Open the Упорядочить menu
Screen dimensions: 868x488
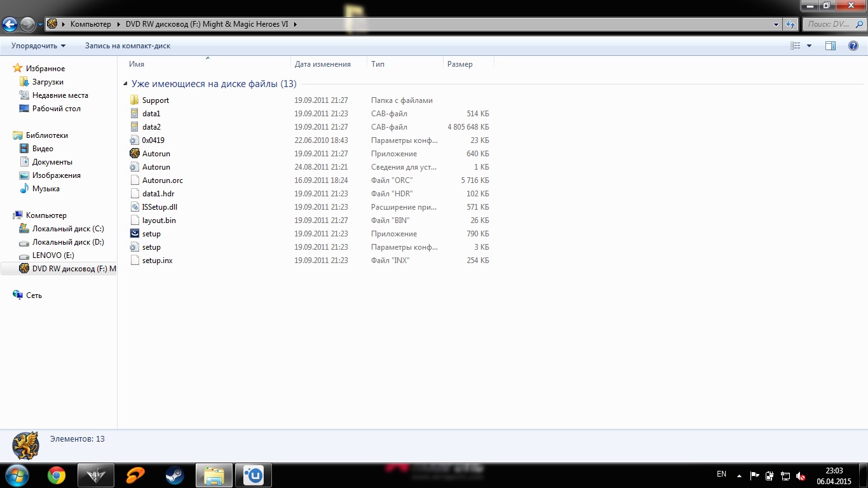(39, 46)
